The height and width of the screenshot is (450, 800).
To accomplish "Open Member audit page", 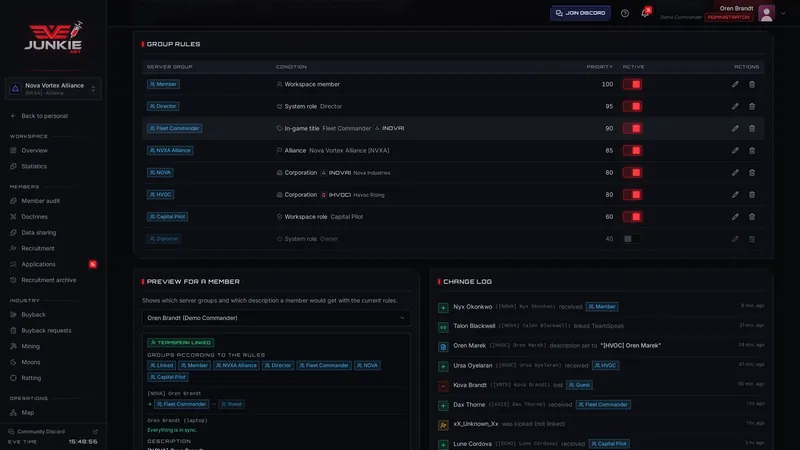I will 40,201.
